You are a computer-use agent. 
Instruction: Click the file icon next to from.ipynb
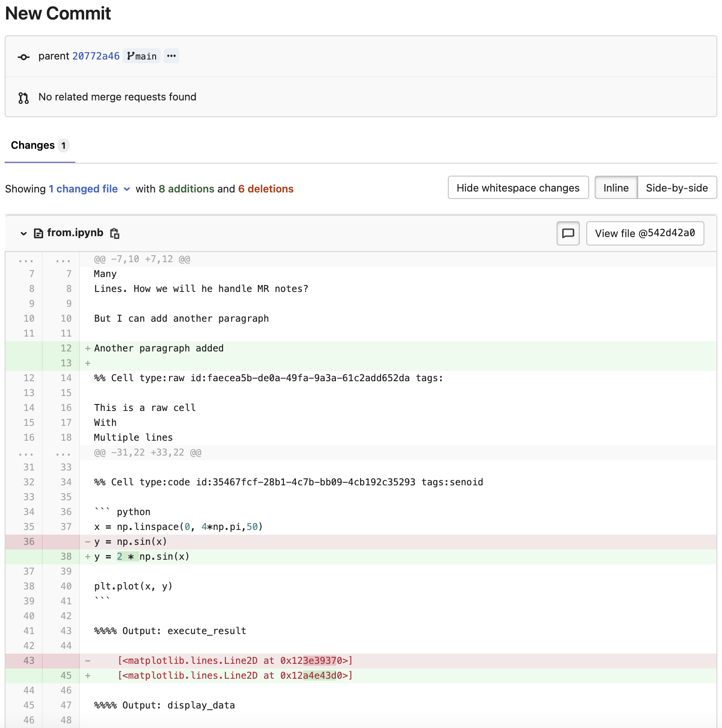(x=38, y=233)
